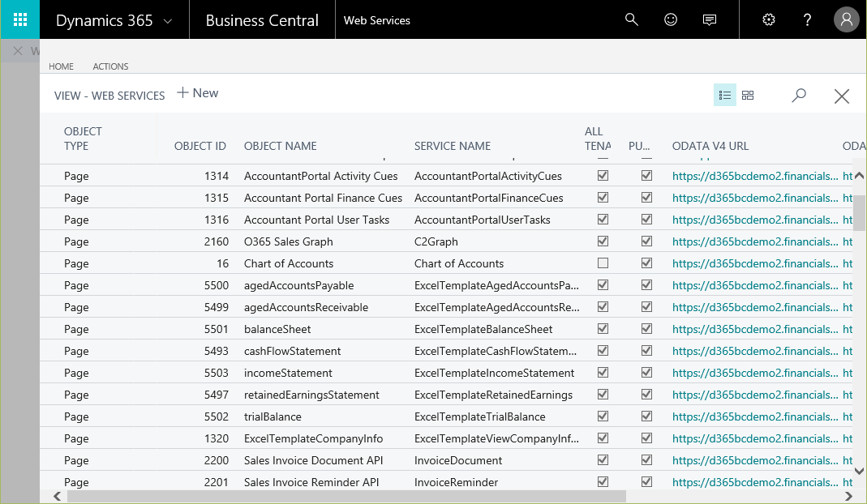Toggle All Tenants for ExcelTemplateTrialBalance row
Viewport: 867px width, 504px height.
tap(603, 416)
